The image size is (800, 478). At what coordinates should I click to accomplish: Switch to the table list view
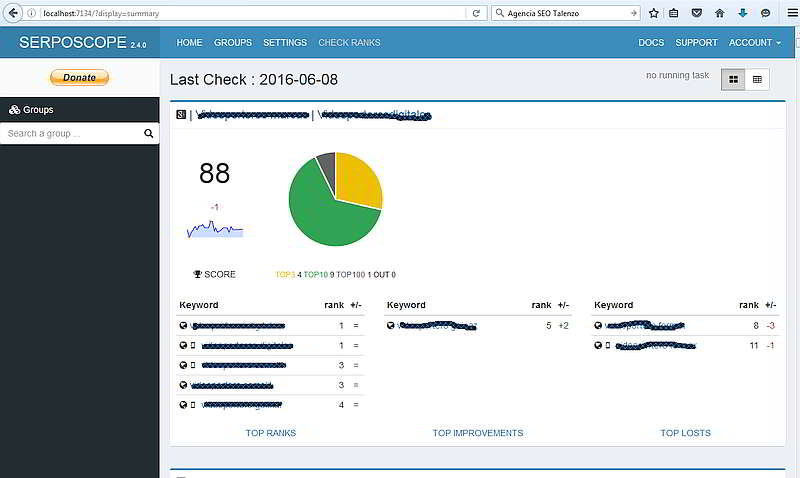(757, 79)
